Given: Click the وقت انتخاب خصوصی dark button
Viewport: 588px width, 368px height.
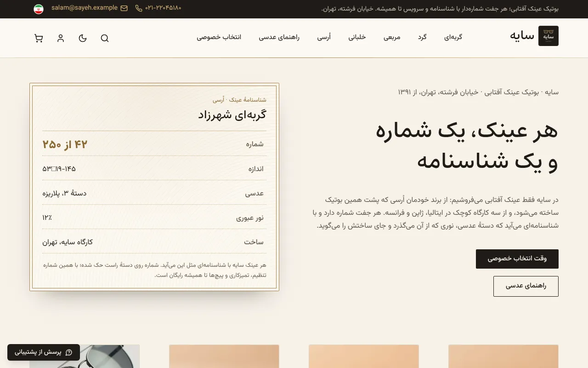Looking at the screenshot, I should [517, 259].
